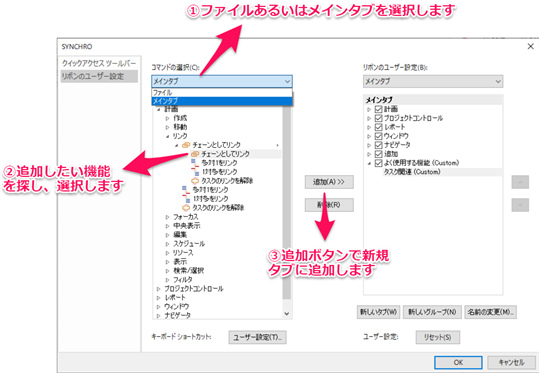Click the ユーザー設定(T).. keyboard shortcut button
This screenshot has height=373, width=539.
[x=257, y=337]
